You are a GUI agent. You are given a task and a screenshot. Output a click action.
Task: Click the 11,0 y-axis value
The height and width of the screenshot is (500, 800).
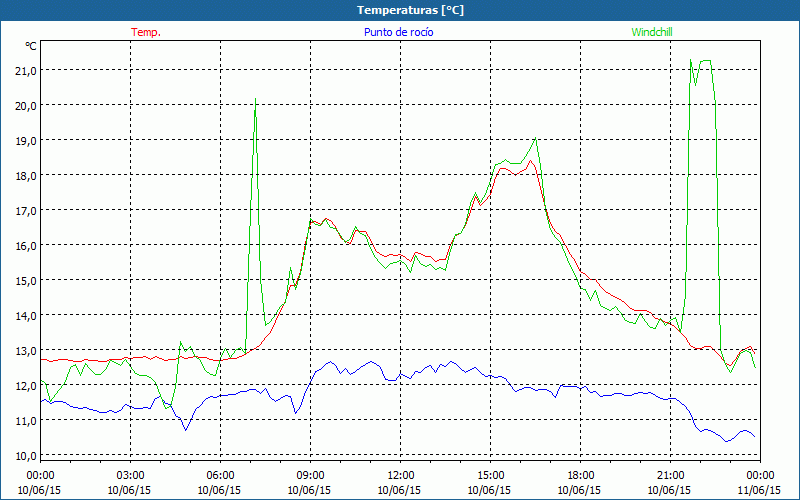[25, 420]
